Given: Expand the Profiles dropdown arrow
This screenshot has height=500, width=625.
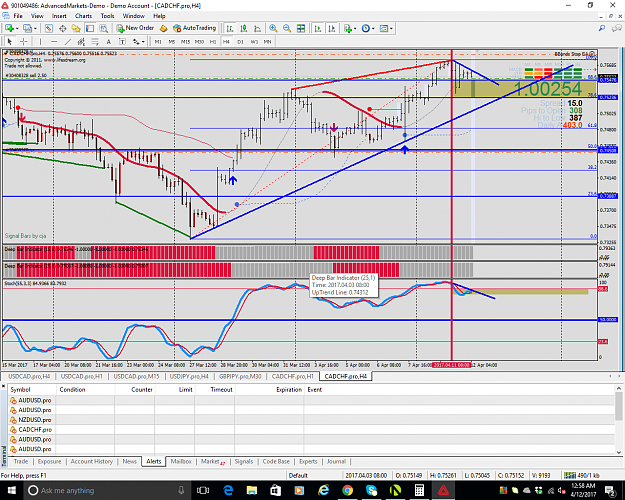Looking at the screenshot, I should pyautogui.click(x=35, y=28).
